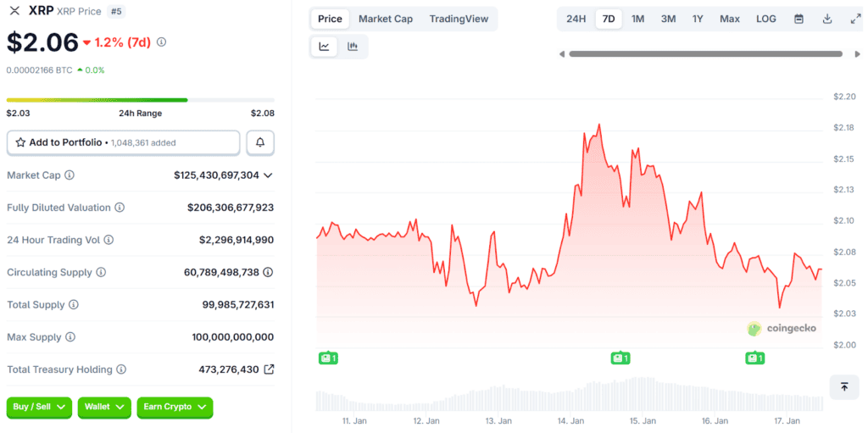Click the news marker on 15 Jan
This screenshot has height=433, width=868.
coord(620,358)
